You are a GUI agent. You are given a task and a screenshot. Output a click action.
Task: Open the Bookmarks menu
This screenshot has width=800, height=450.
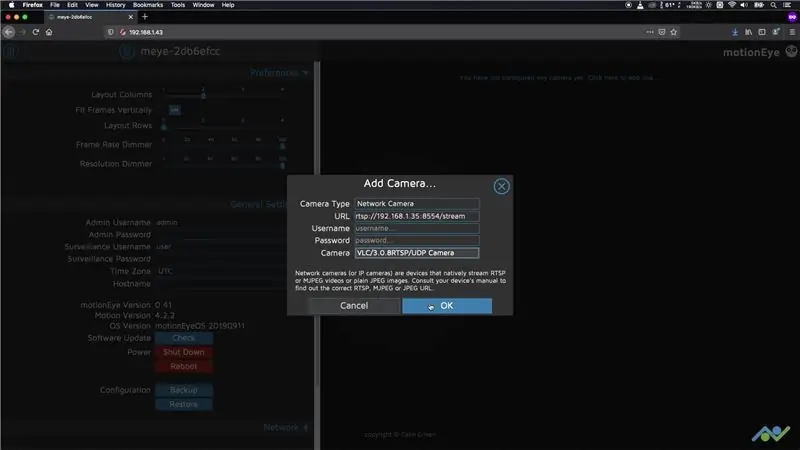pyautogui.click(x=148, y=5)
